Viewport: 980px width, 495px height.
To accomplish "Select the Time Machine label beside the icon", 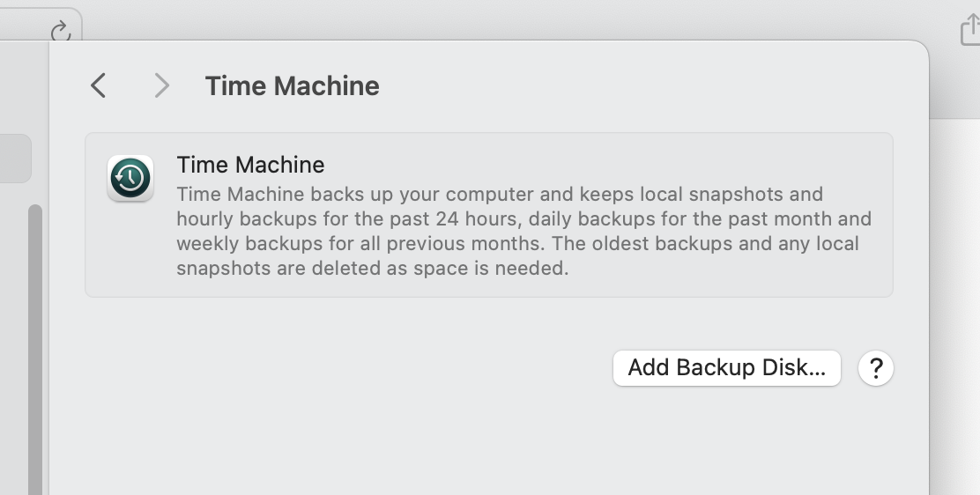I will [x=250, y=165].
